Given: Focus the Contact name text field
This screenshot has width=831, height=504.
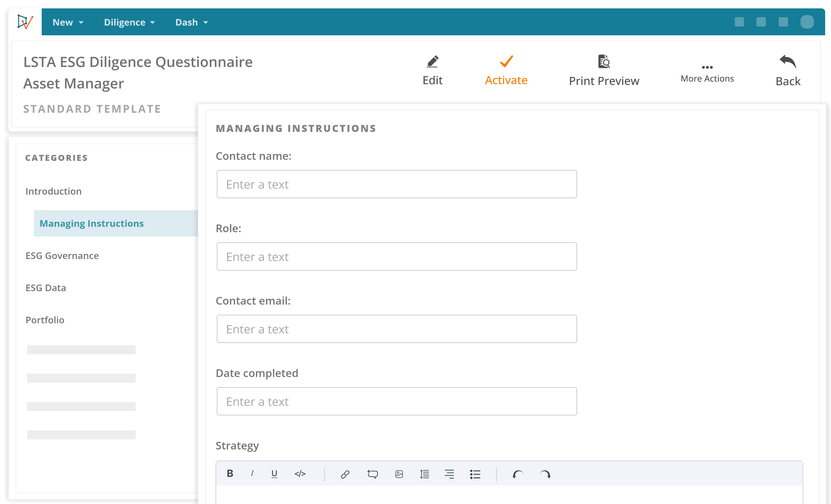Looking at the screenshot, I should (x=397, y=184).
